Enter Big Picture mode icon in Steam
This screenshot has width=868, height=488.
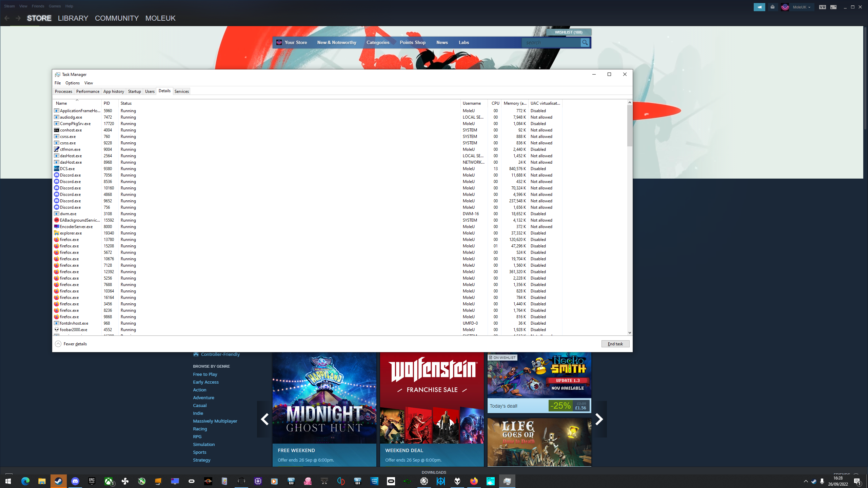pos(833,7)
